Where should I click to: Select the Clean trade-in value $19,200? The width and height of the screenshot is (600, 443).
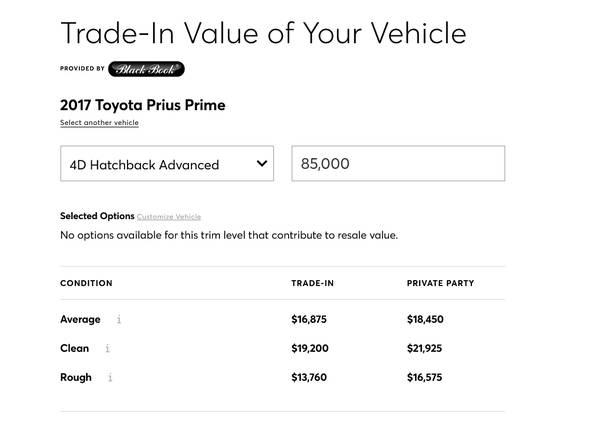310,348
